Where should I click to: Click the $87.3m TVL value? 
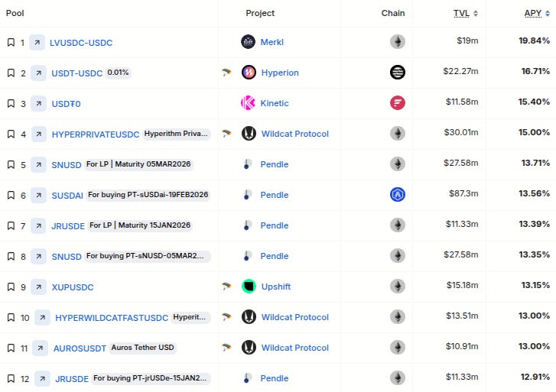[x=463, y=193]
